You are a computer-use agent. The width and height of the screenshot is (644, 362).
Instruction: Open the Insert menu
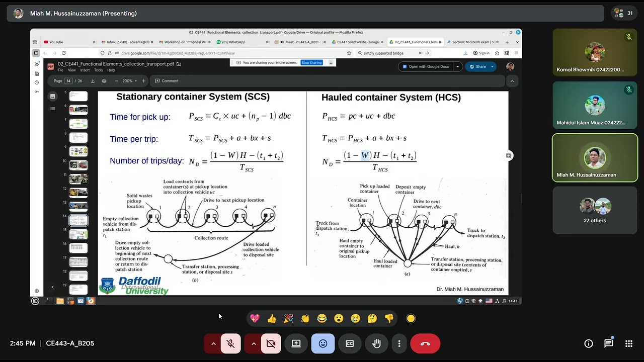point(85,70)
